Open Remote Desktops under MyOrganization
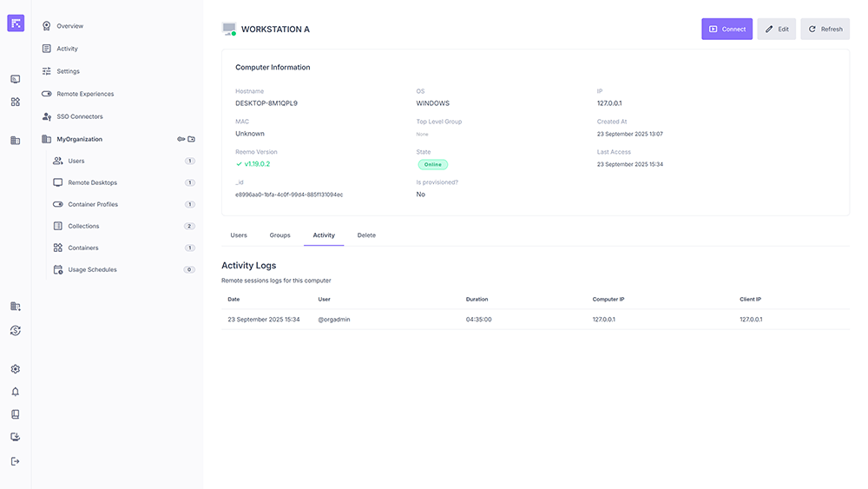Viewport: 868px width, 489px height. (x=92, y=182)
